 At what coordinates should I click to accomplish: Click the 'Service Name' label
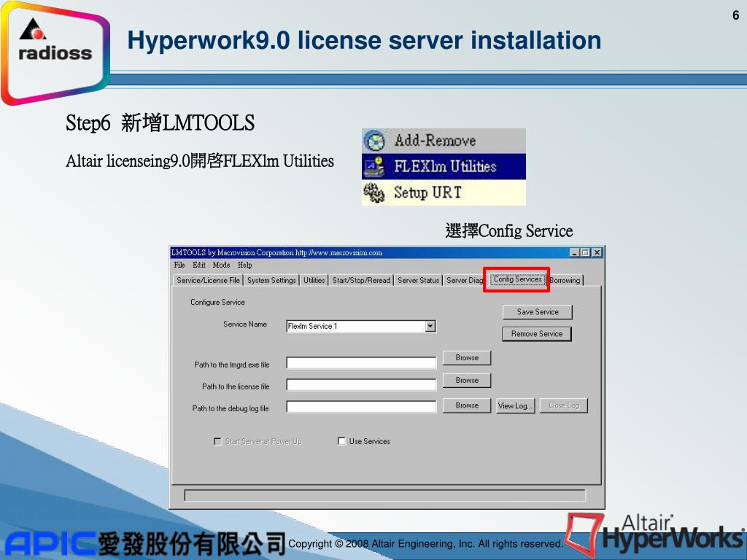tap(245, 324)
